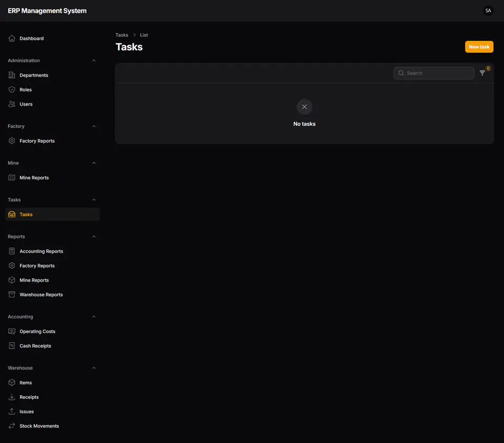Screen dimensions: 504x443
Task: Click the Dashboard home icon
Action: (x=12, y=38)
